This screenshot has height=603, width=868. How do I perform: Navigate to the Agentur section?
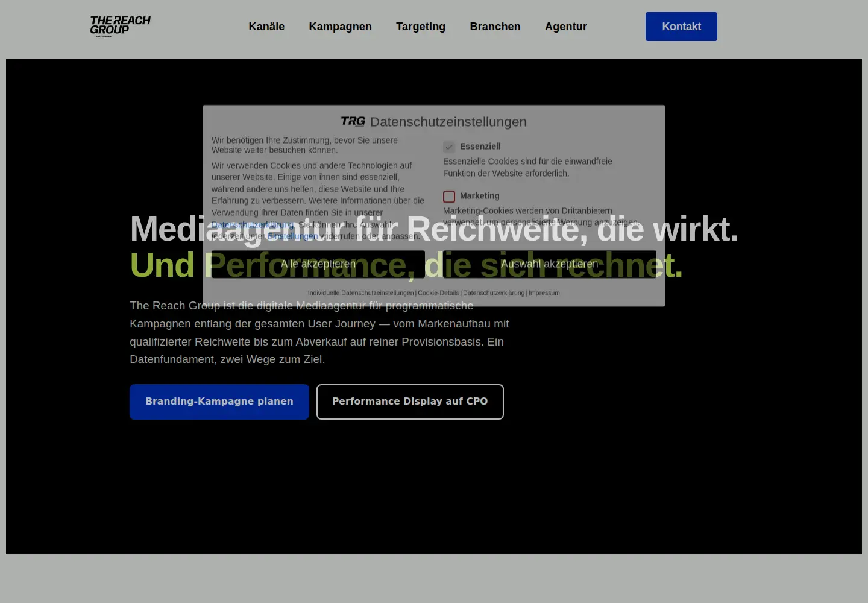[566, 27]
